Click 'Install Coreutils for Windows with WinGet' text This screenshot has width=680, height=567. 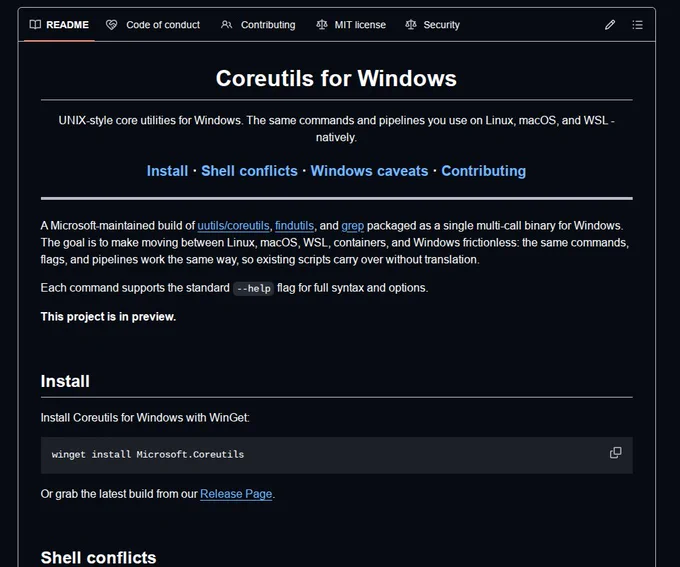pyautogui.click(x=145, y=418)
